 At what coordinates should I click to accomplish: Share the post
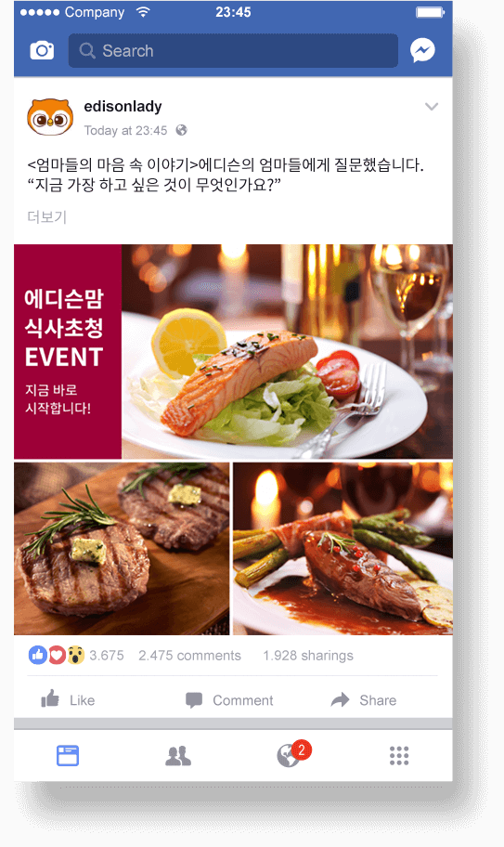[364, 700]
